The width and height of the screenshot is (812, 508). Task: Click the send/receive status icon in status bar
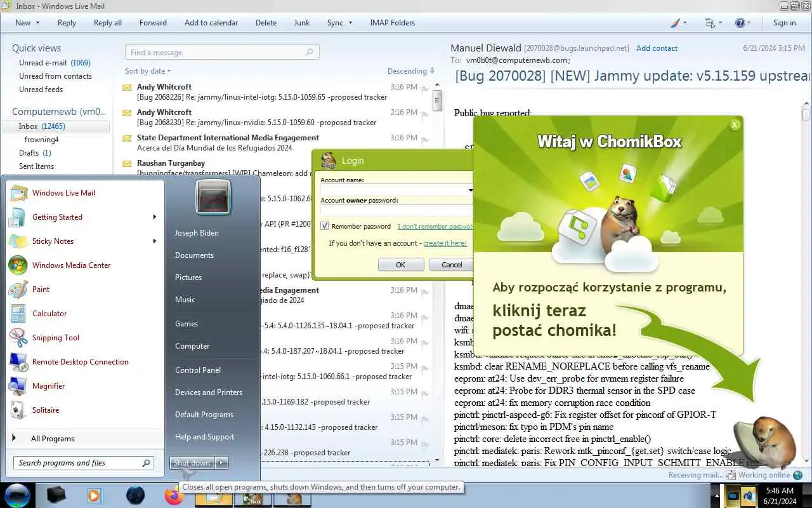coord(731,475)
